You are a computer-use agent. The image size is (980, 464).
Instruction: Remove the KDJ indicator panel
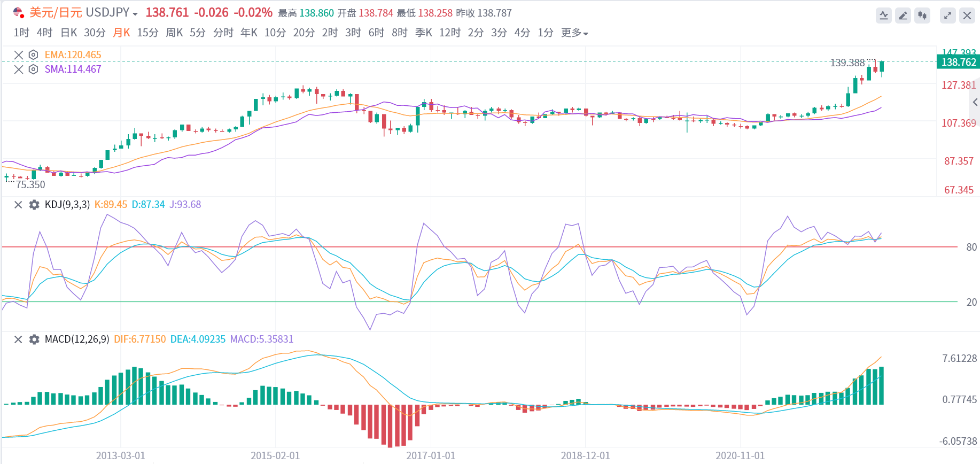(18, 205)
